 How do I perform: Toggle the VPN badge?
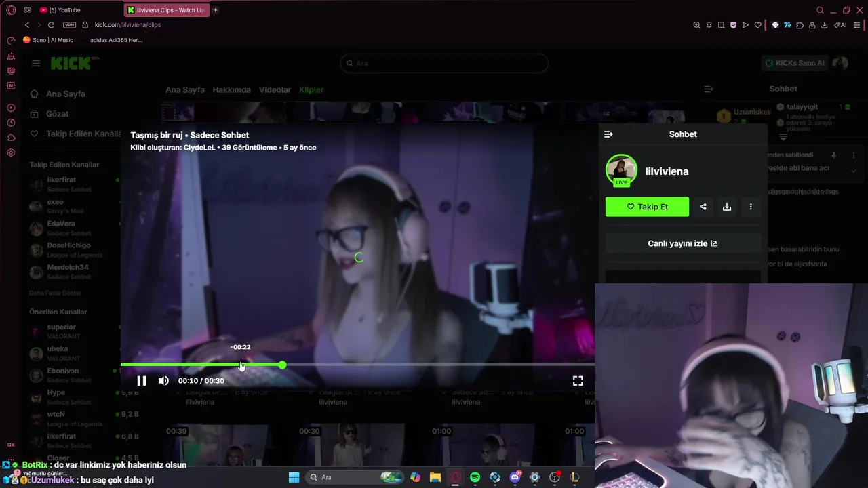pyautogui.click(x=69, y=25)
